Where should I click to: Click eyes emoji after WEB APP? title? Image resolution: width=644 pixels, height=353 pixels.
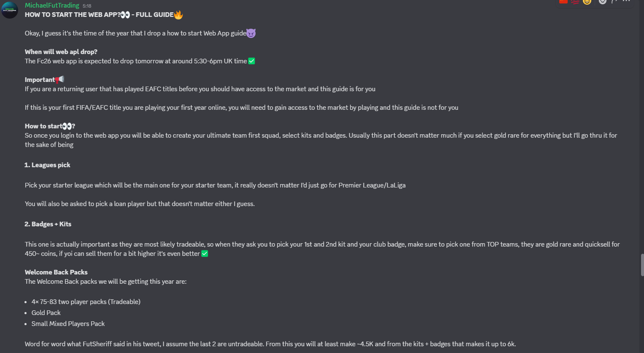pos(125,15)
